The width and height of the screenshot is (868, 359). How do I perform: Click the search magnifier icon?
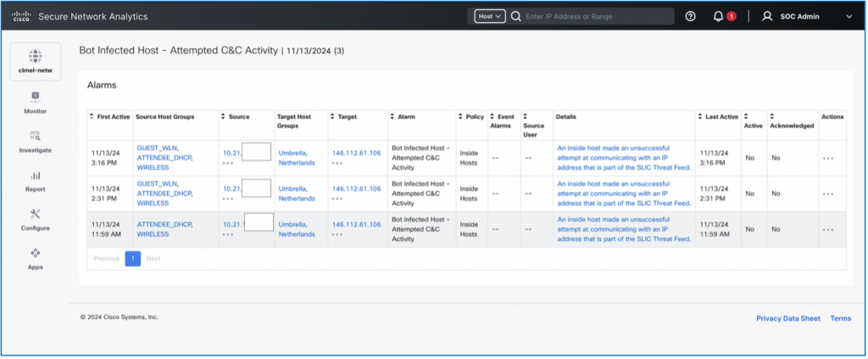click(515, 16)
